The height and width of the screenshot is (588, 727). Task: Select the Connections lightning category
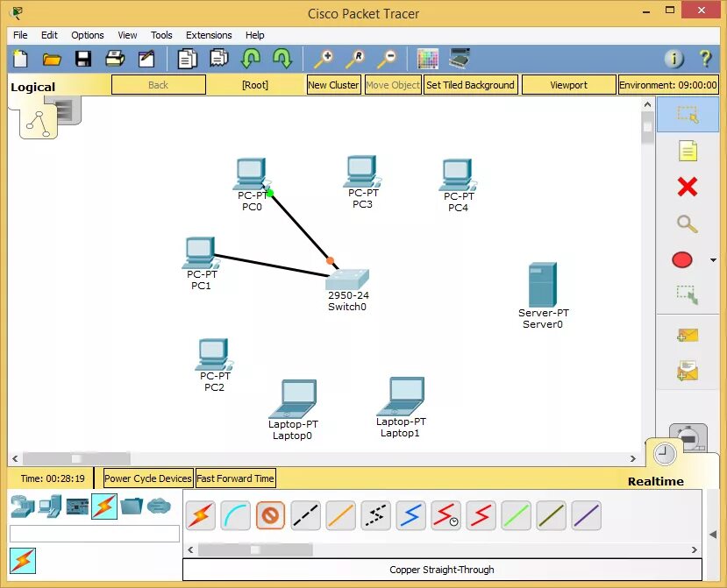(104, 507)
